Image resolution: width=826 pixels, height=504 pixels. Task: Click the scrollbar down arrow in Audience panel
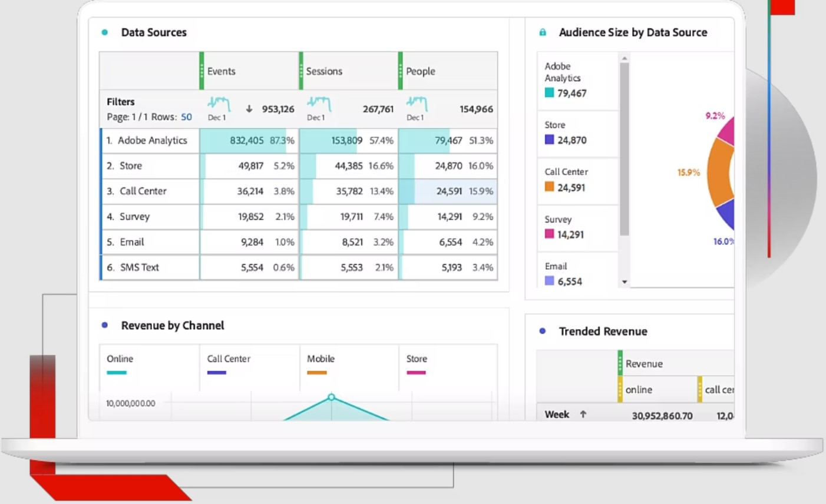[625, 281]
